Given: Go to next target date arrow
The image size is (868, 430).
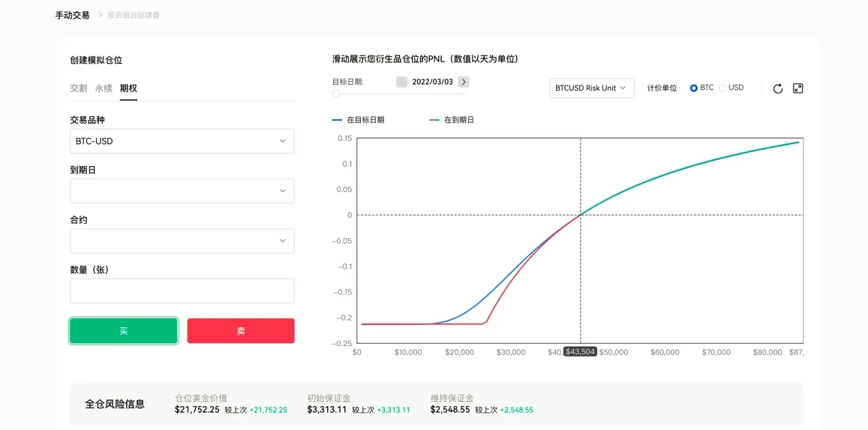Looking at the screenshot, I should coord(464,82).
